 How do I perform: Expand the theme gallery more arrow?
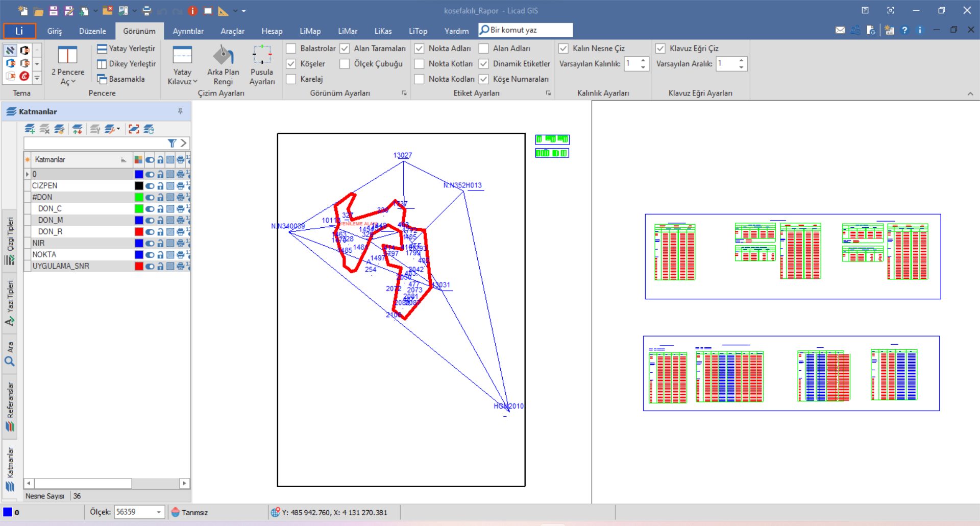(37, 77)
